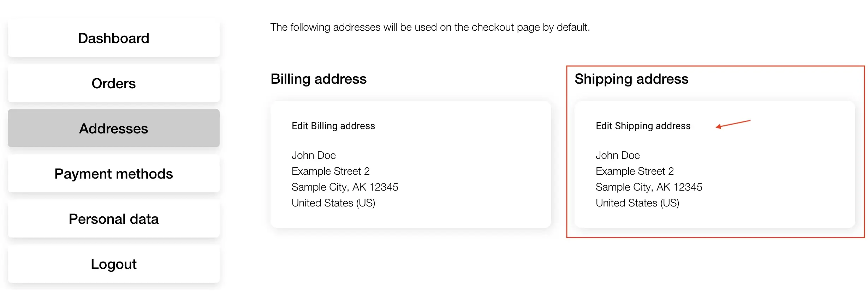This screenshot has width=868, height=300.
Task: Open Payment methods in the sidebar
Action: pyautogui.click(x=113, y=174)
